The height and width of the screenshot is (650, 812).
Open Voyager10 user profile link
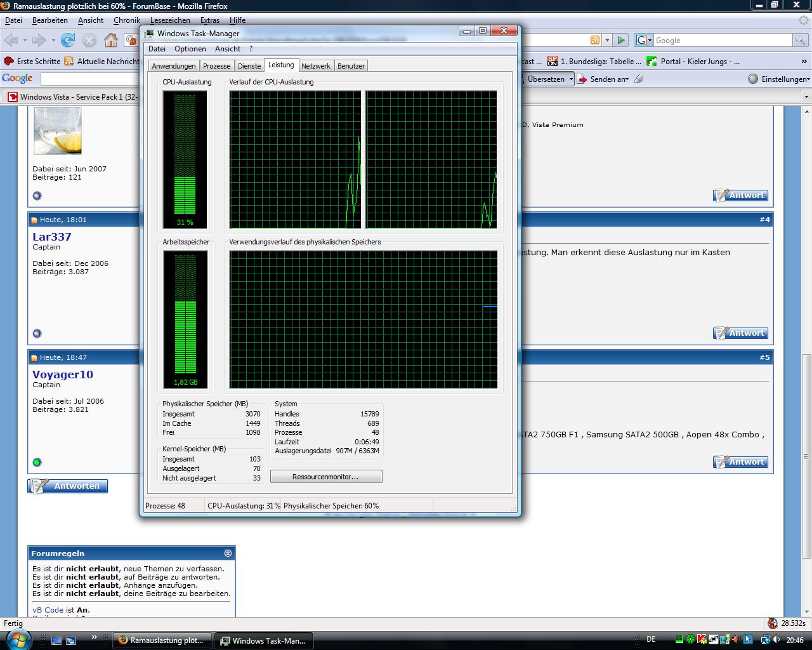63,375
